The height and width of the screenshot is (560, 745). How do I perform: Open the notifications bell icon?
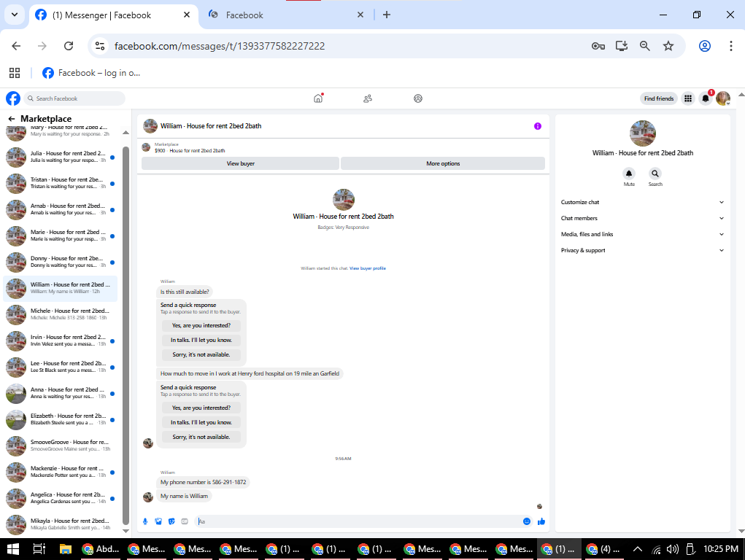point(706,98)
